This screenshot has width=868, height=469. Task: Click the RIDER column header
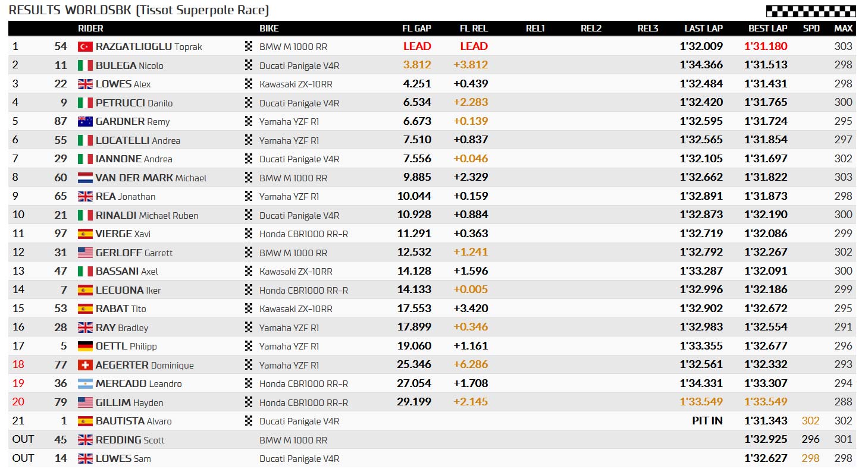click(x=90, y=28)
